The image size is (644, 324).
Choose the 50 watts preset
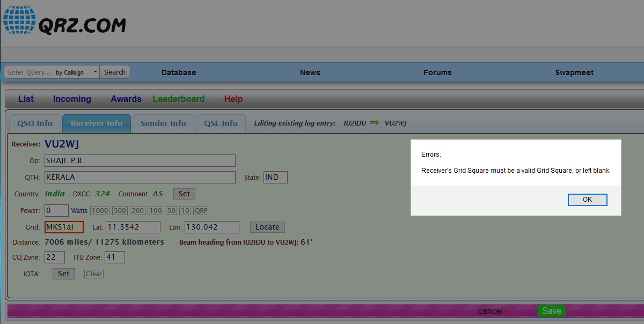(x=171, y=211)
